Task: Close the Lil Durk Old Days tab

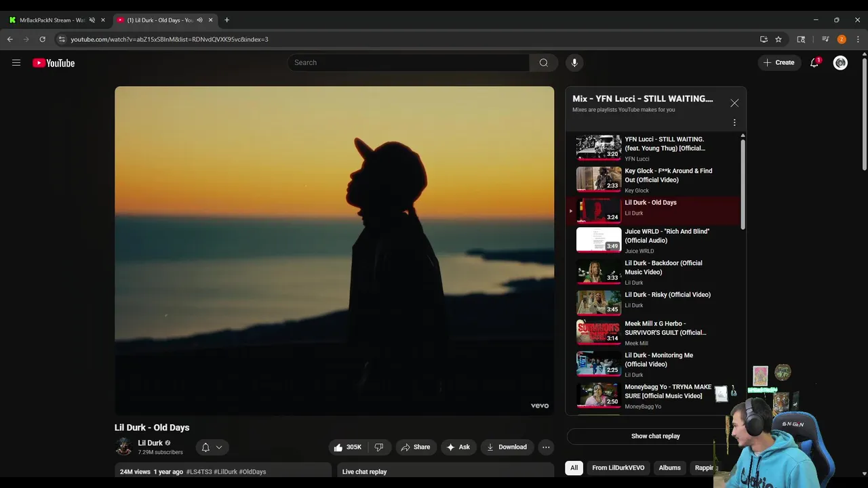Action: point(210,20)
